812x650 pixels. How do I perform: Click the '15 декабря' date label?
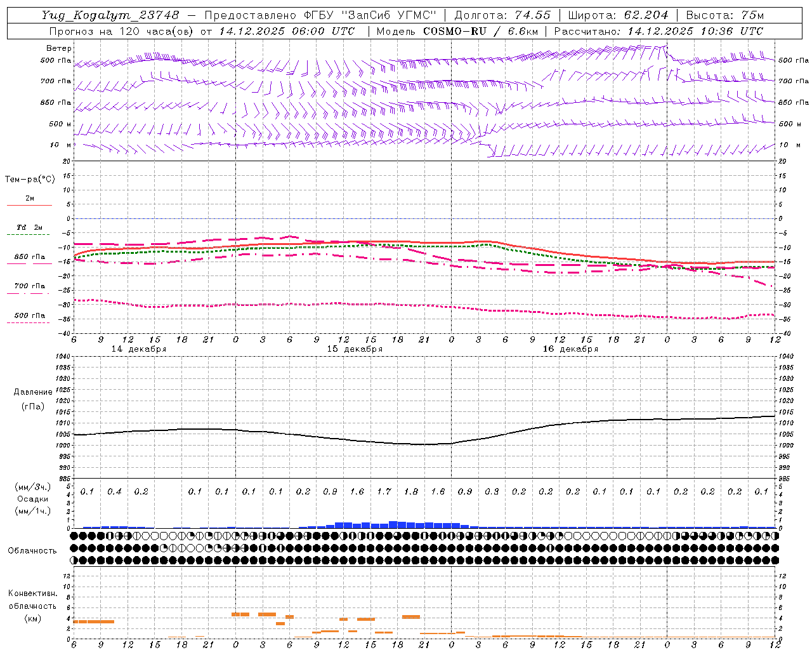355,349
